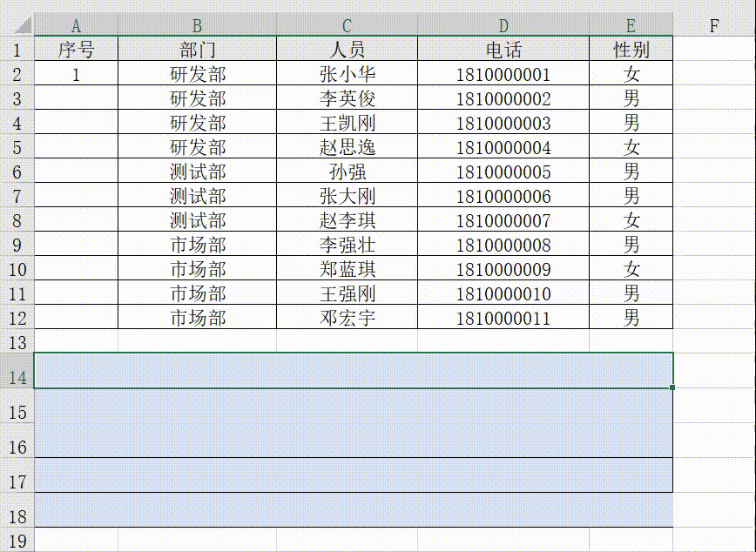Viewport: 756px width, 552px height.
Task: Select the cell 张大刚
Action: pyautogui.click(x=347, y=195)
